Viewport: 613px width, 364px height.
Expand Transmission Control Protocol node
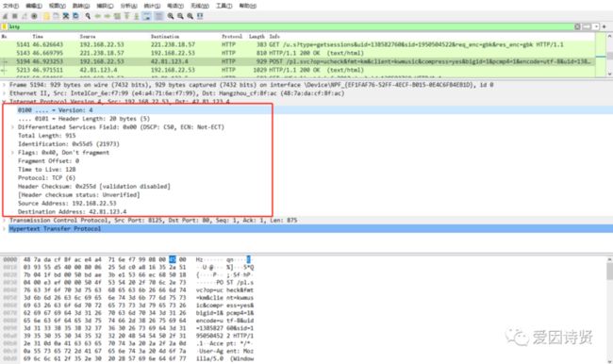coord(5,221)
